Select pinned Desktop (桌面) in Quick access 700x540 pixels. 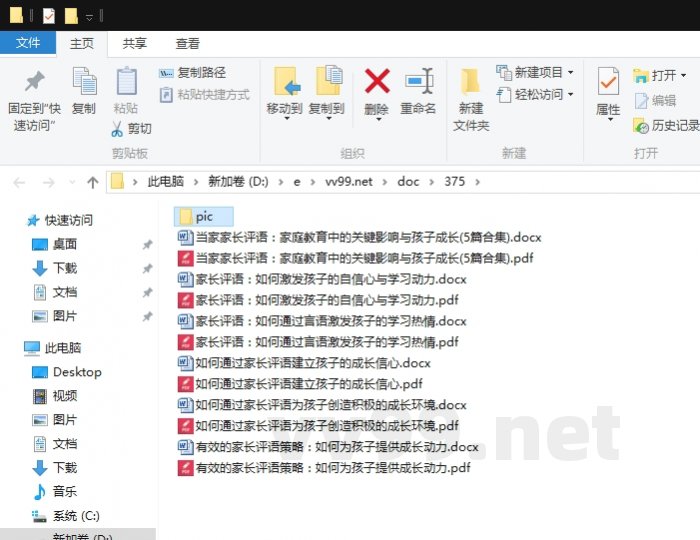point(54,244)
